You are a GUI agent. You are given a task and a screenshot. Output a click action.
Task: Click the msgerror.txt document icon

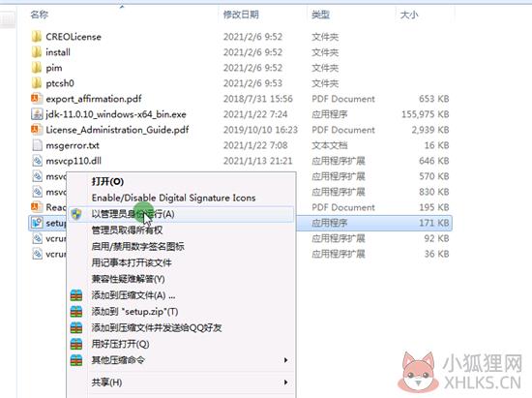37,145
